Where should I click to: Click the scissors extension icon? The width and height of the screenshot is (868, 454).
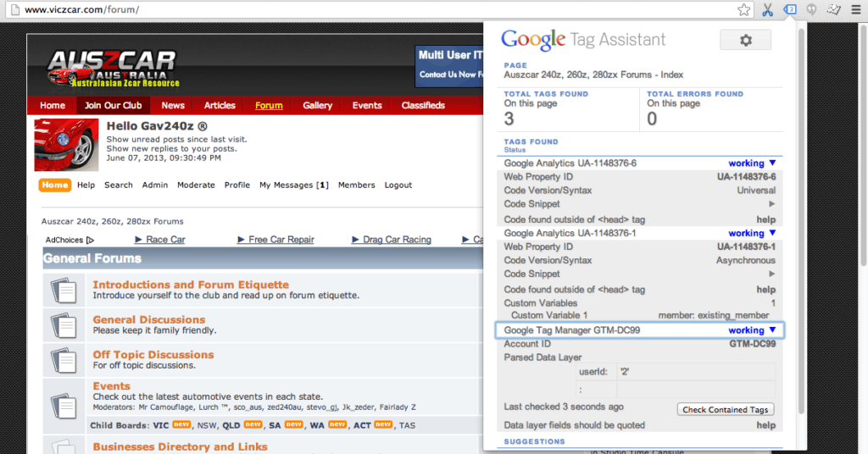[x=767, y=9]
